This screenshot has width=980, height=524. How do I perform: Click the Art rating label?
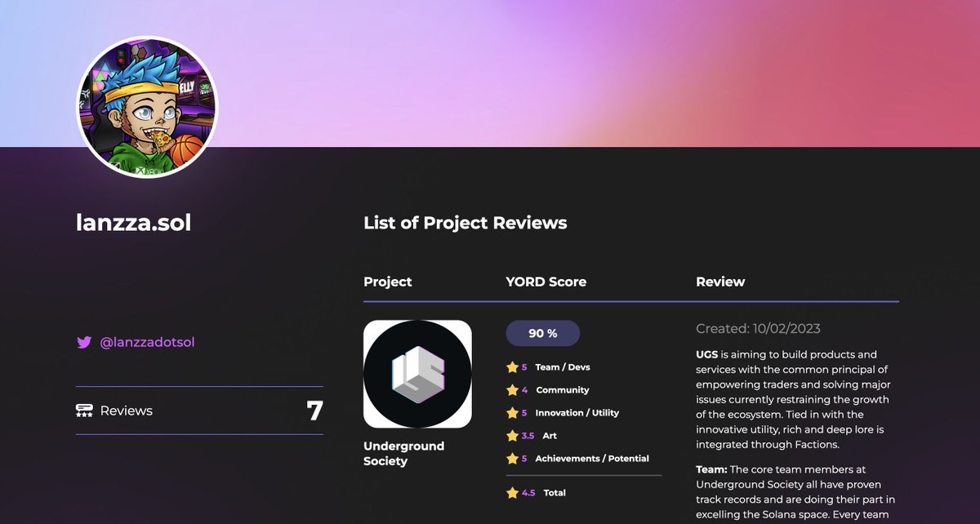550,436
